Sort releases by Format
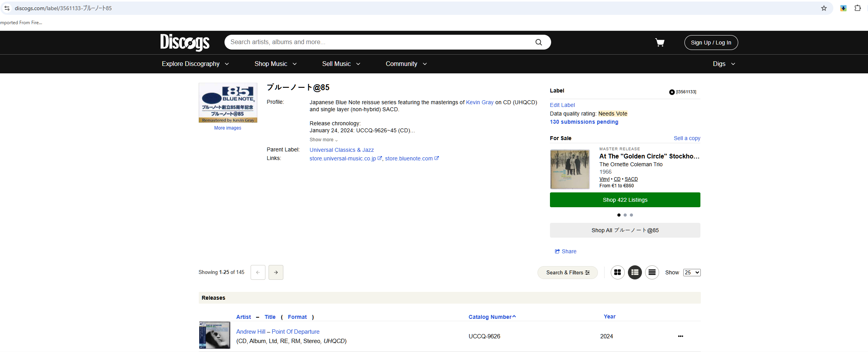This screenshot has width=868, height=352. [297, 317]
